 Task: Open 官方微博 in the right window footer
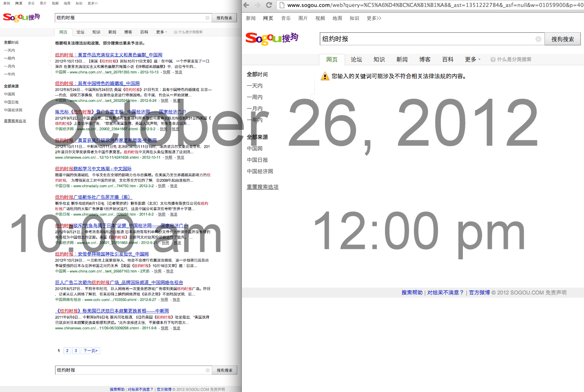click(x=480, y=293)
